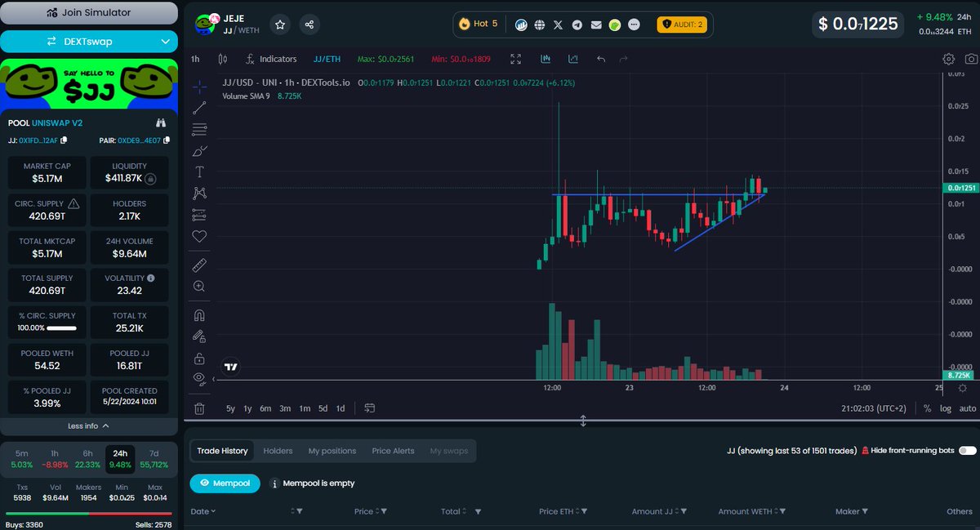Toggle log scale on chart
The height and width of the screenshot is (530, 980).
[946, 408]
